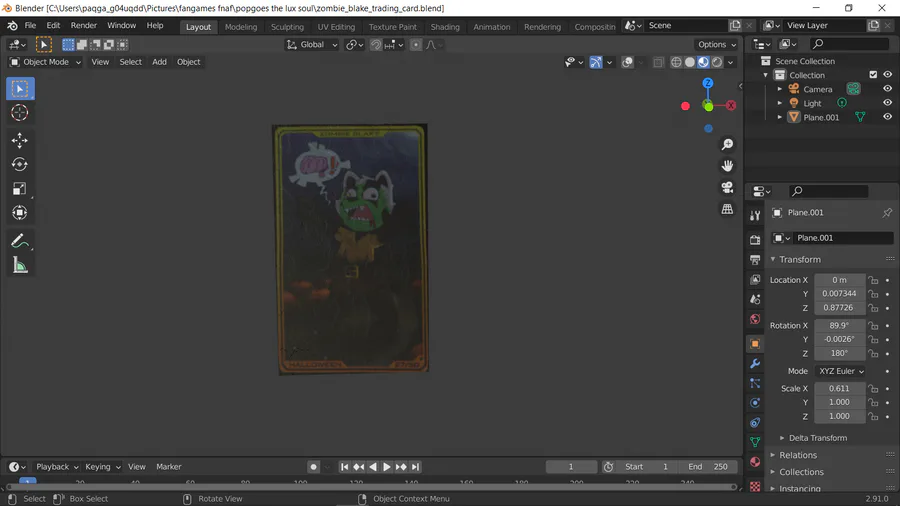Open the XYZ Euler rotation mode dropdown
Screen dimensions: 900x506
pos(841,371)
